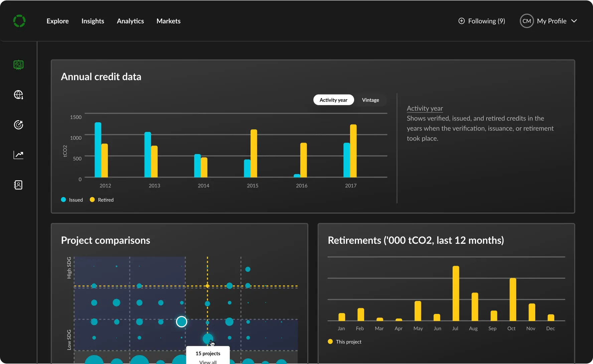Click the green circular logo icon
Image resolution: width=593 pixels, height=364 pixels.
pos(19,21)
